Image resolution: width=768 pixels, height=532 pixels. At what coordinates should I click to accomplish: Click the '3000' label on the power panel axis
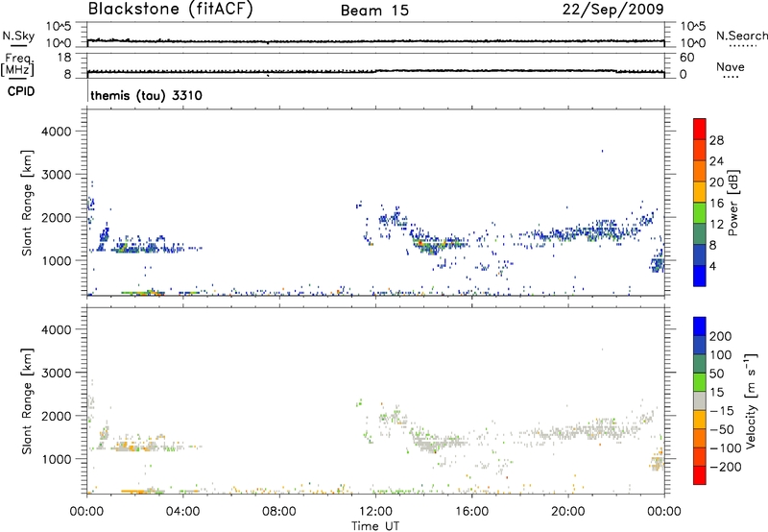click(56, 175)
